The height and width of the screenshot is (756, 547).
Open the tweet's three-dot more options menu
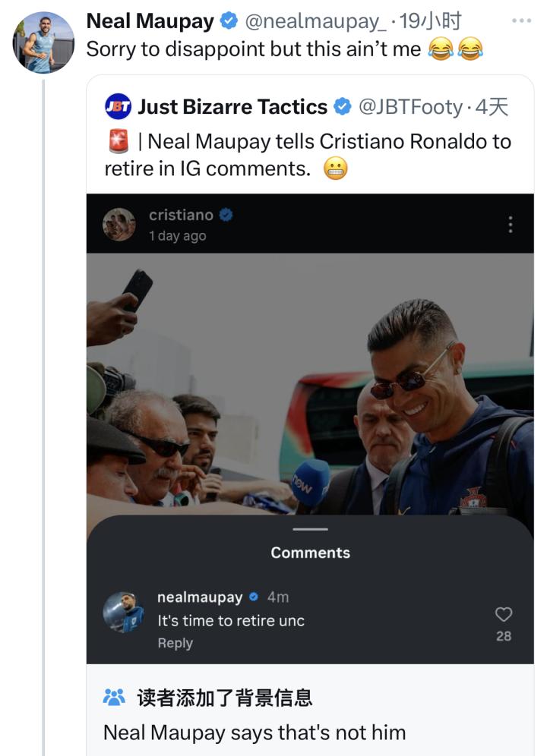(x=521, y=20)
